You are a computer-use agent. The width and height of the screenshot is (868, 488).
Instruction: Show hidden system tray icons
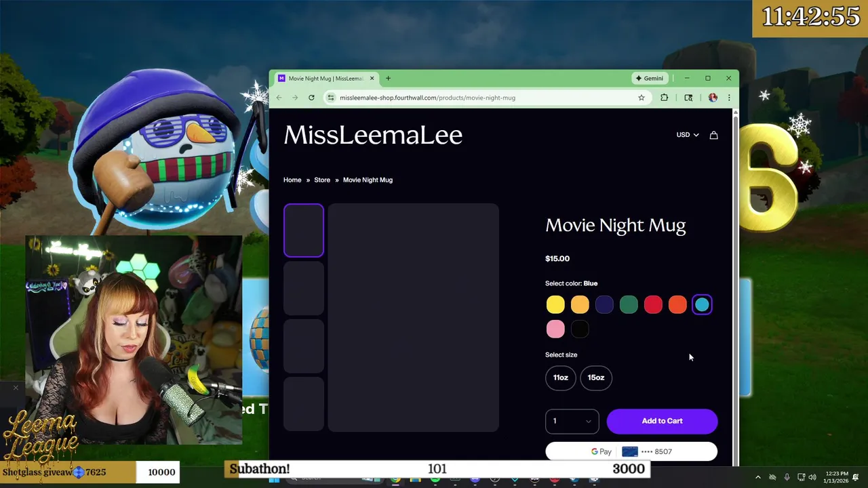click(758, 477)
